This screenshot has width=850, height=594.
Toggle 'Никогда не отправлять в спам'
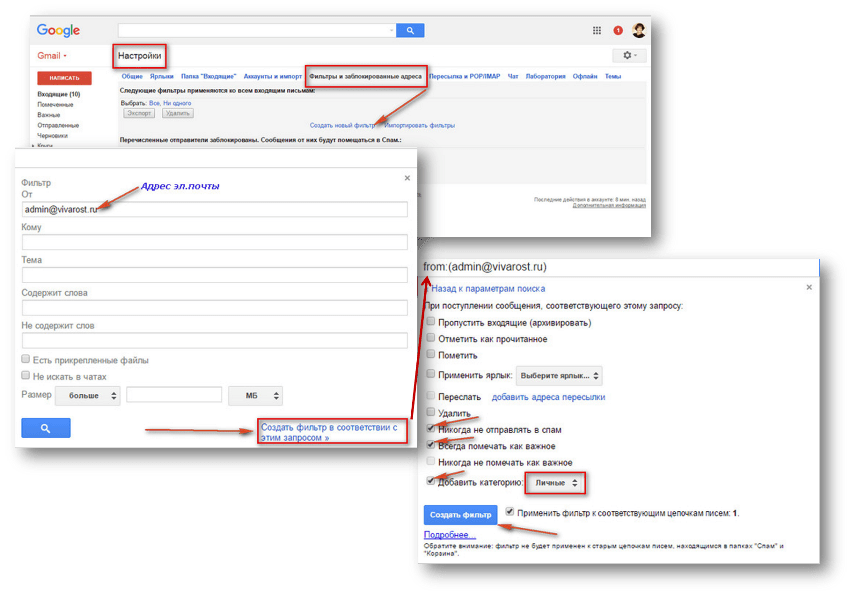pyautogui.click(x=430, y=428)
